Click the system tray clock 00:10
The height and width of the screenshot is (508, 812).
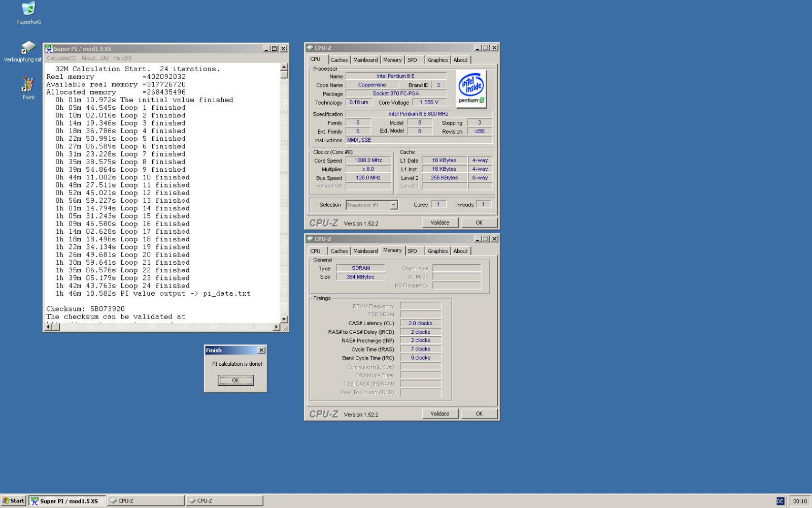pos(800,501)
